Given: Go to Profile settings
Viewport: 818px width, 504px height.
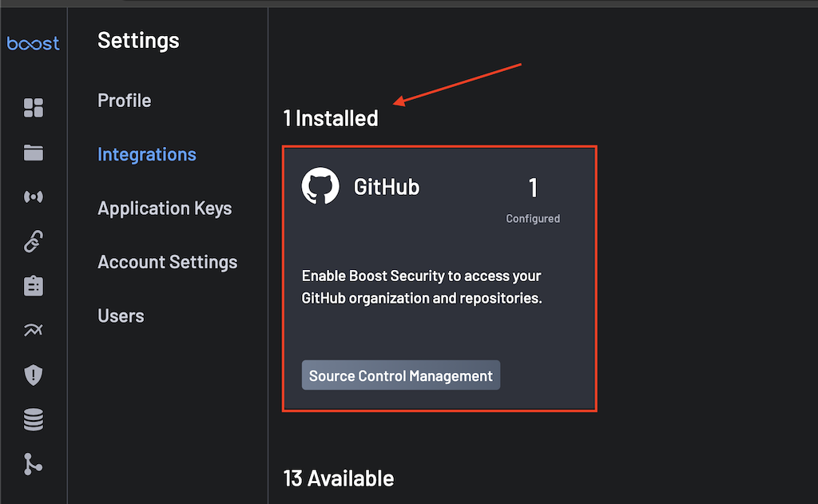Looking at the screenshot, I should point(124,100).
